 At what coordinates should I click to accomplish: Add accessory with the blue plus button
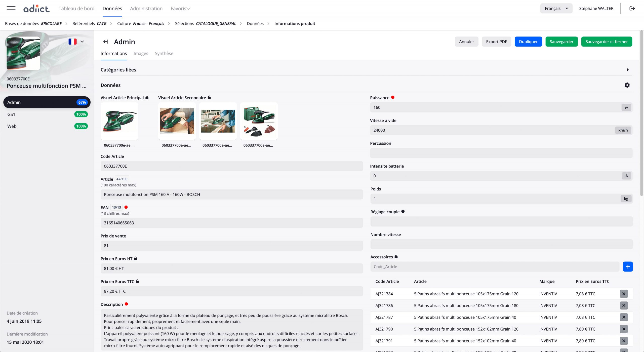pos(628,266)
